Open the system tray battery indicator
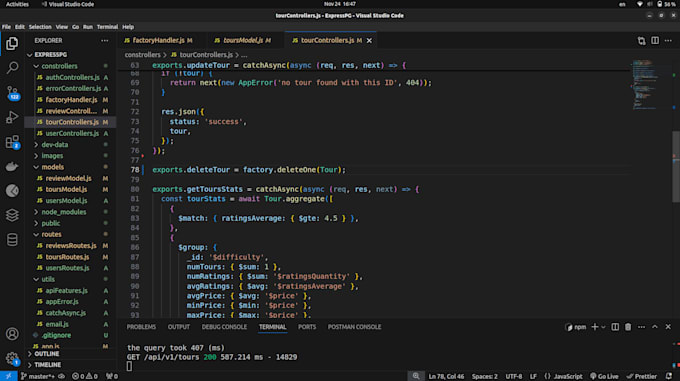Image resolution: width=680 pixels, height=381 pixels. [x=666, y=4]
